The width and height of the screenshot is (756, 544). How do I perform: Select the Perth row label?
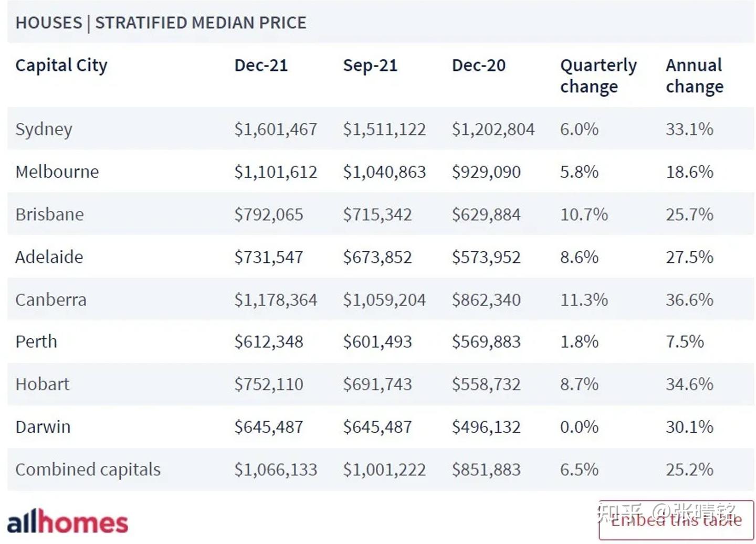(x=36, y=342)
